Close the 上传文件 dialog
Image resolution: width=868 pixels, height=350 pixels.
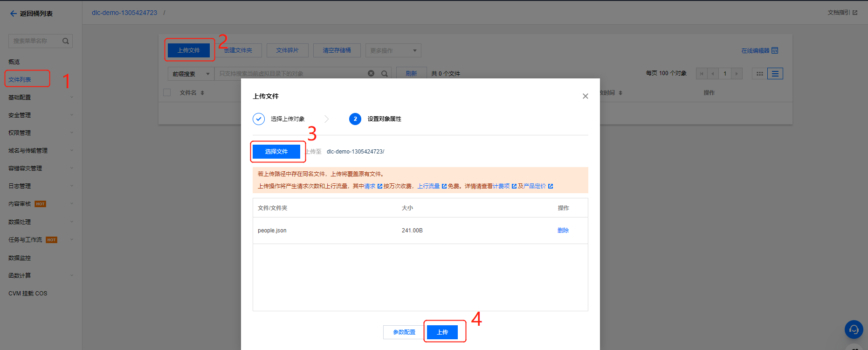tap(585, 96)
